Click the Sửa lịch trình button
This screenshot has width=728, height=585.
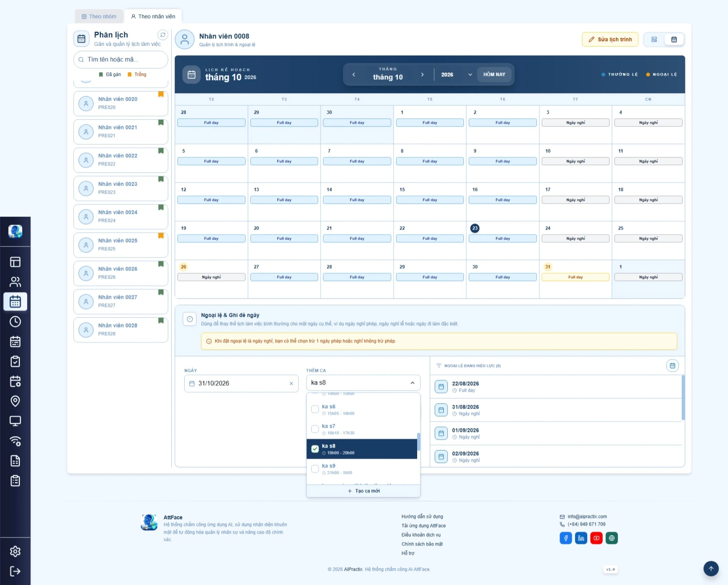click(610, 39)
